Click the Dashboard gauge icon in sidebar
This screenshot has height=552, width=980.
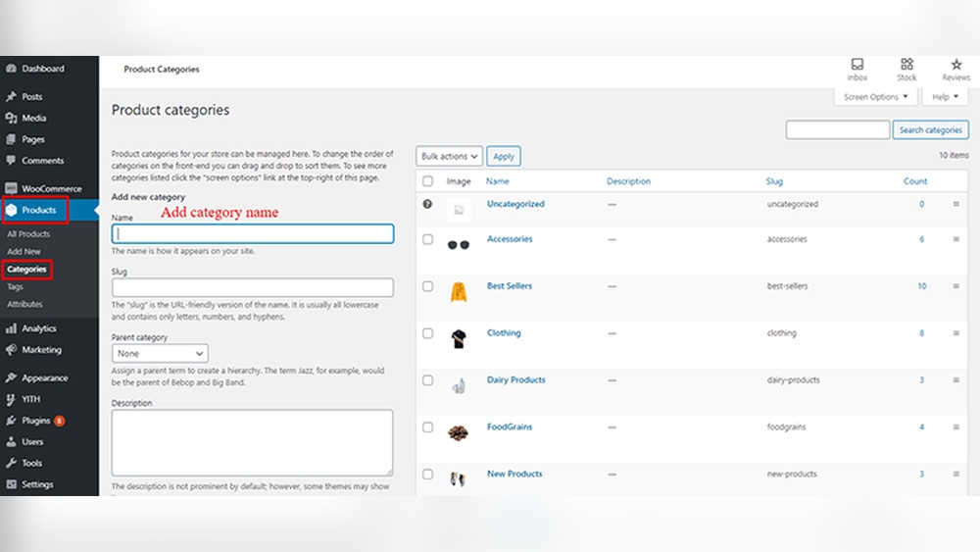click(x=11, y=69)
